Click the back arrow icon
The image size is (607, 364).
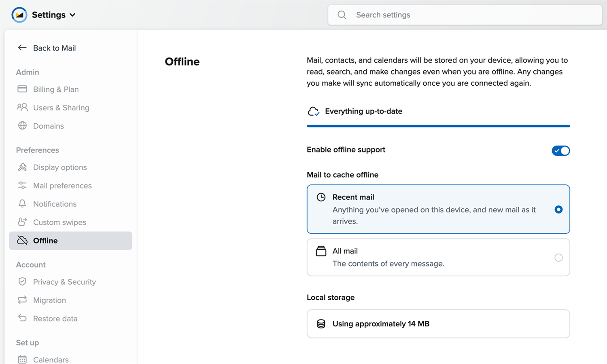(22, 48)
